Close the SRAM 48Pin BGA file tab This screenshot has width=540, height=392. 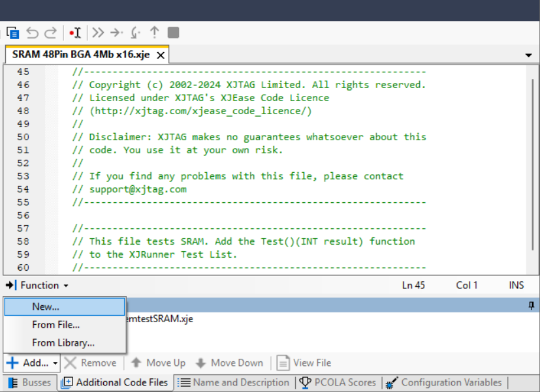point(161,55)
